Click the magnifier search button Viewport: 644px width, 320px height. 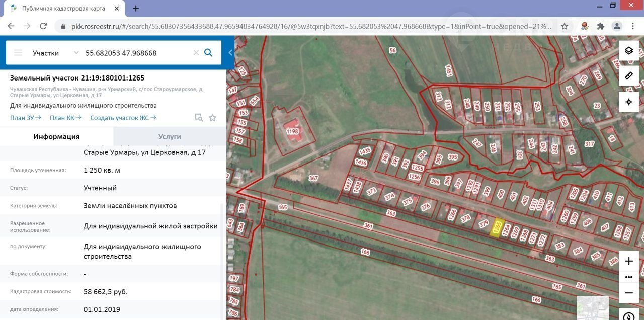(208, 53)
